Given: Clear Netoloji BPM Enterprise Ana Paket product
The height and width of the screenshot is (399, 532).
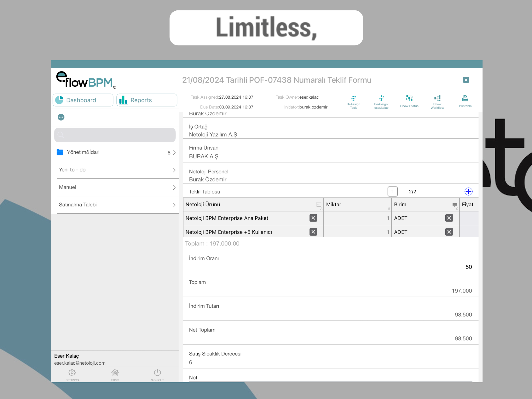Looking at the screenshot, I should point(313,218).
